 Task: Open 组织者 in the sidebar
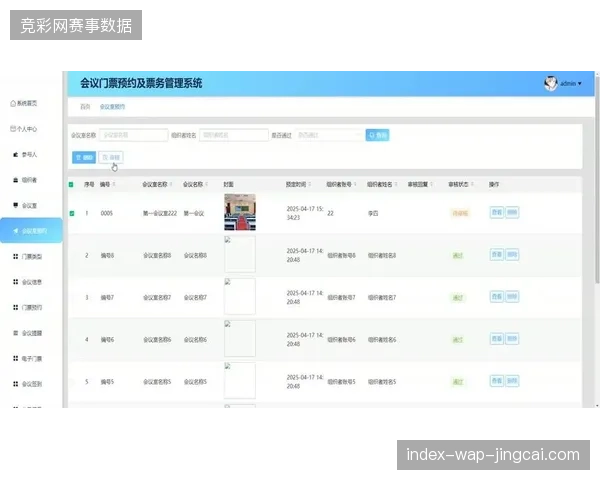point(25,180)
